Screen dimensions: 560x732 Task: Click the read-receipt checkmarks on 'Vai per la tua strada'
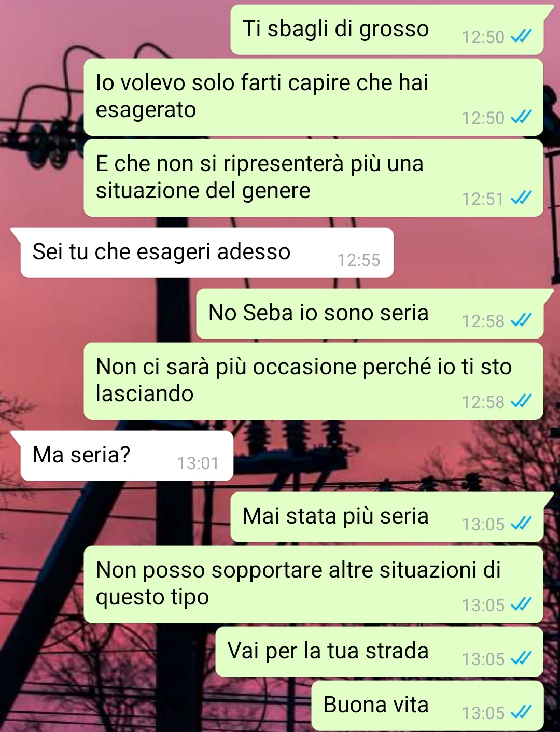pos(521,658)
